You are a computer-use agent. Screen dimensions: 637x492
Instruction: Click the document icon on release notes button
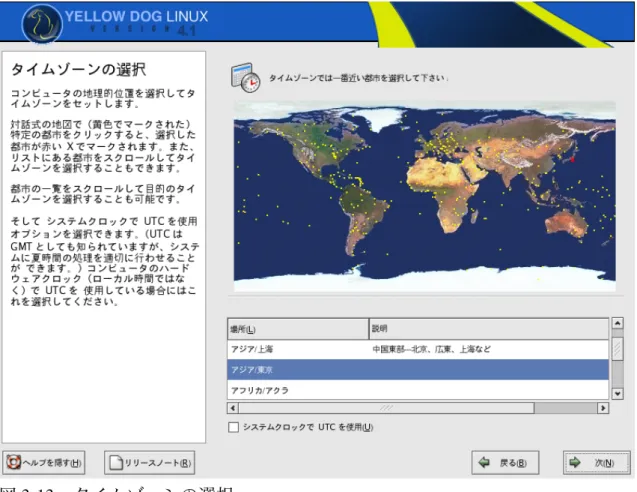(x=116, y=462)
